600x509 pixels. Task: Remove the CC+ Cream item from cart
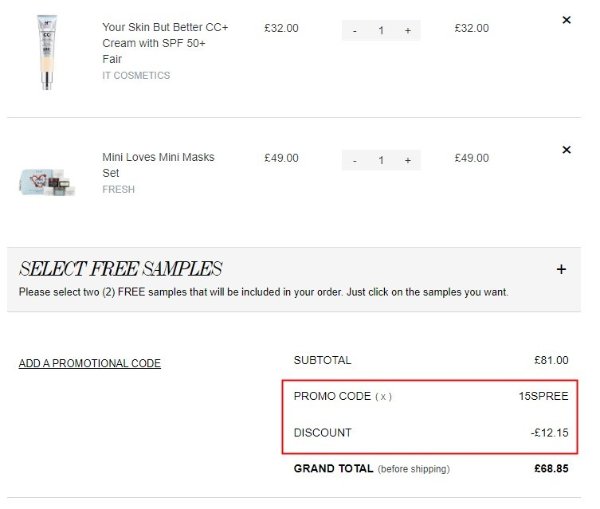pyautogui.click(x=566, y=20)
